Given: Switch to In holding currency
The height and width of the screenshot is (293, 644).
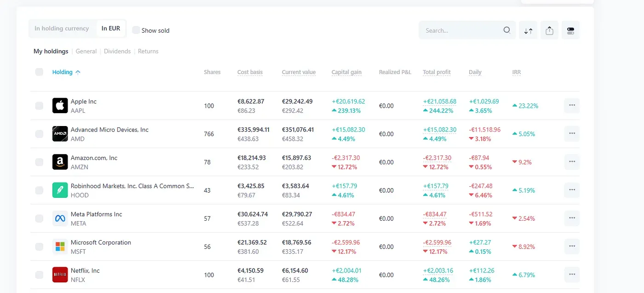Looking at the screenshot, I should (x=62, y=29).
